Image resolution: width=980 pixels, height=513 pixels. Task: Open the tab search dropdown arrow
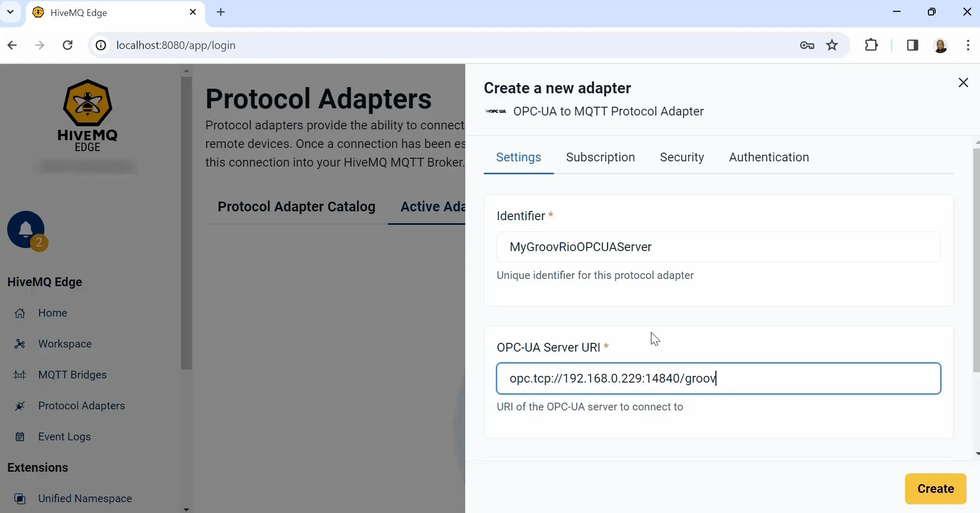10,12
